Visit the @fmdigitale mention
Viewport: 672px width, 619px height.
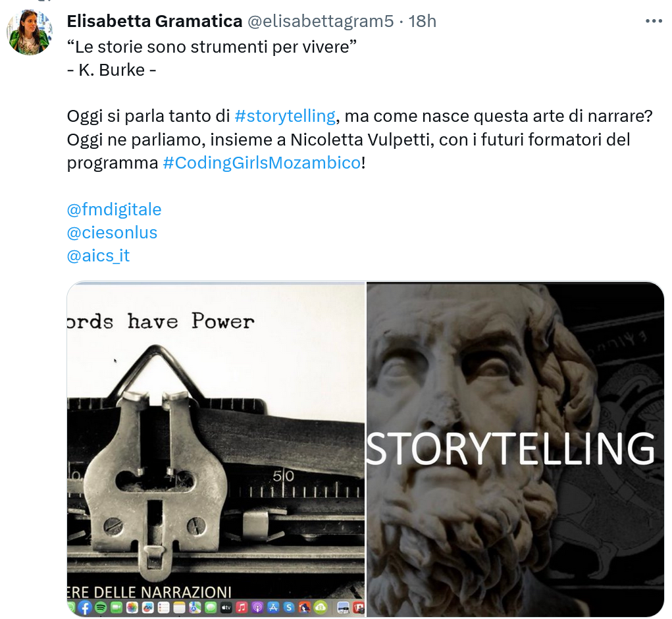pyautogui.click(x=114, y=209)
